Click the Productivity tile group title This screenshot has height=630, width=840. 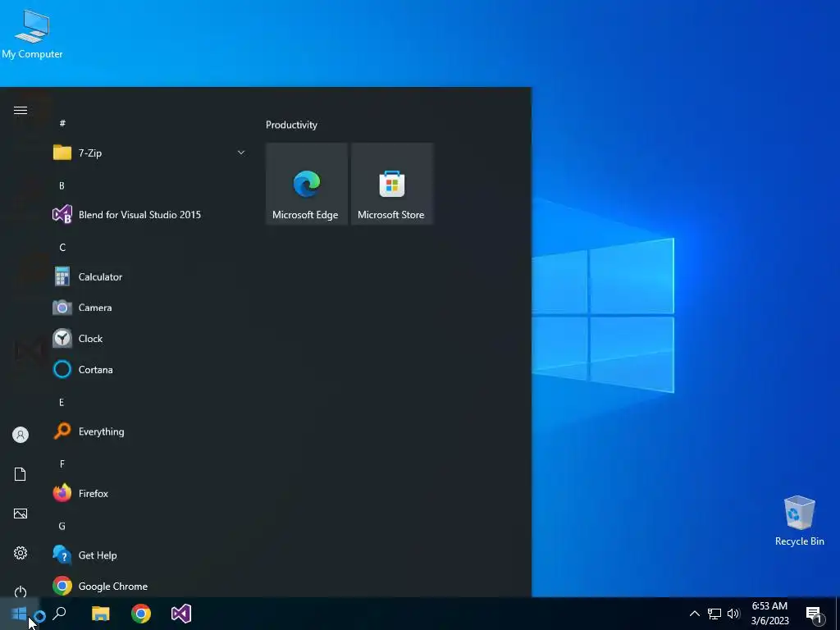click(291, 125)
